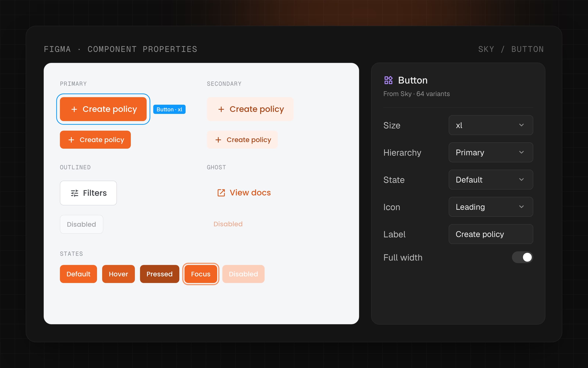The height and width of the screenshot is (368, 588).
Task: Click the plus icon in large secondary Create policy
Action: 221,109
